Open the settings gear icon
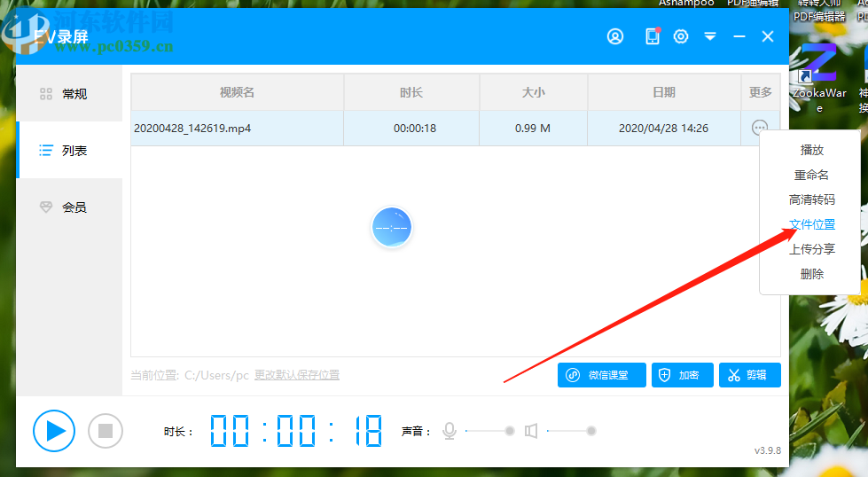 click(681, 36)
